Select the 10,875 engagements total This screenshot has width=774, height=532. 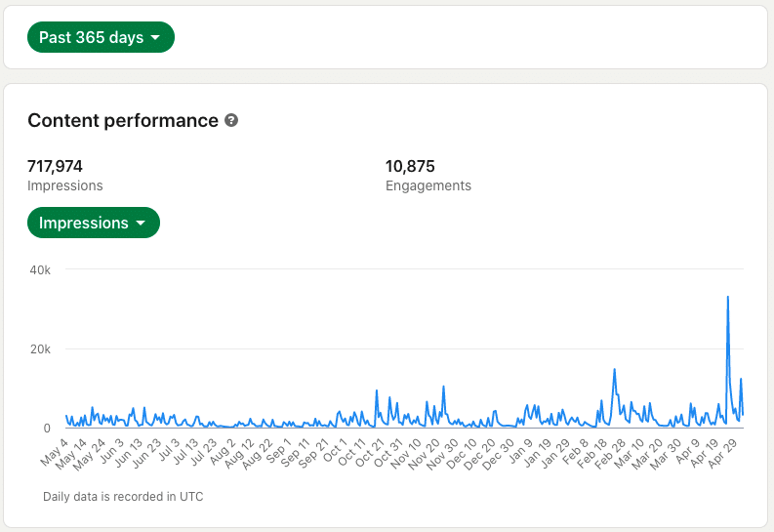click(410, 166)
